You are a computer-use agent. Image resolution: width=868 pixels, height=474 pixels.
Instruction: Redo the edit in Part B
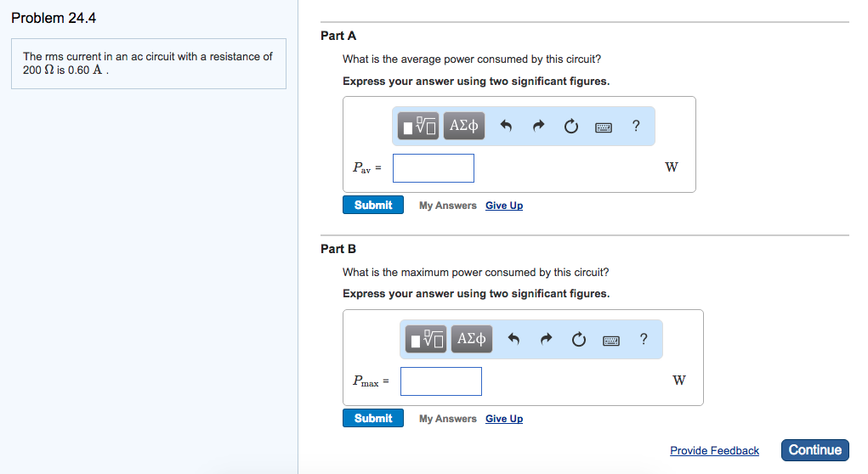546,339
